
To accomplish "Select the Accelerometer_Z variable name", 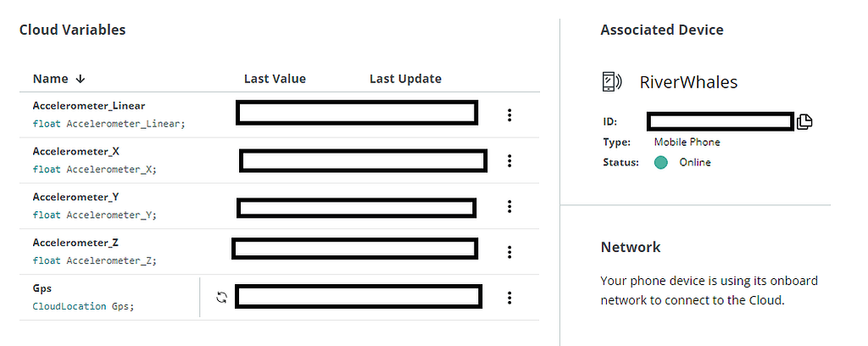I will [x=75, y=243].
